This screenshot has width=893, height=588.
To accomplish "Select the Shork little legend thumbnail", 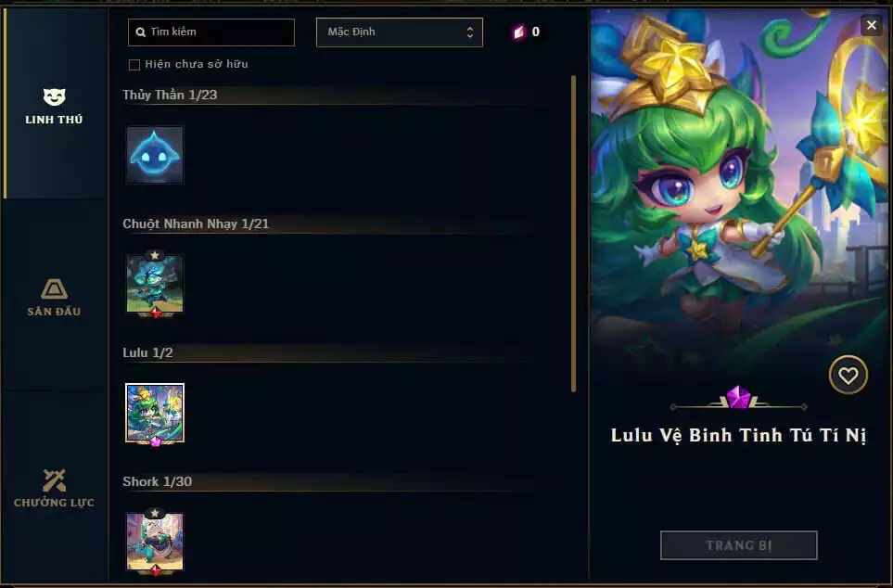I will tap(155, 542).
